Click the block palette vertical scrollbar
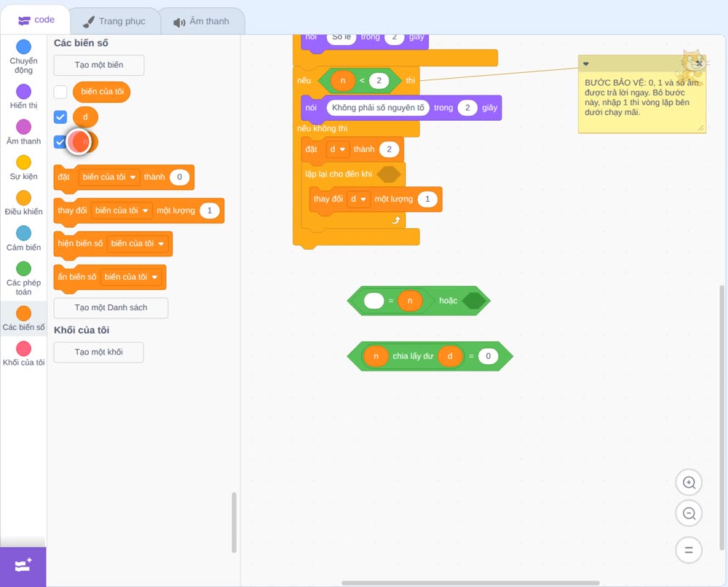The image size is (728, 587). (234, 522)
